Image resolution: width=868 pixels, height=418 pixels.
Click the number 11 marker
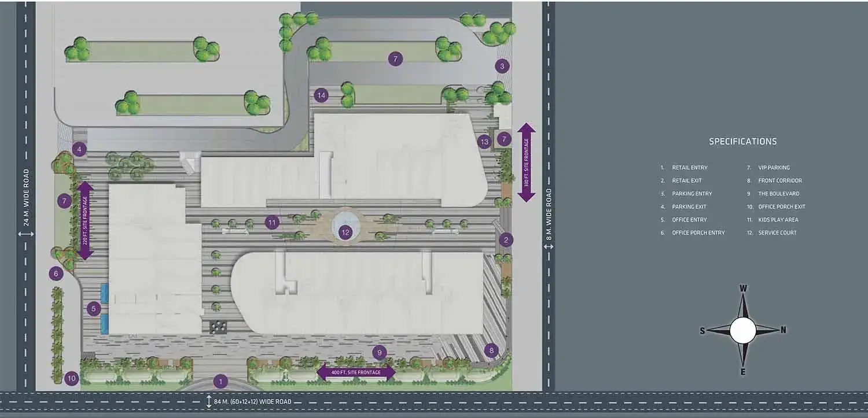click(x=273, y=221)
